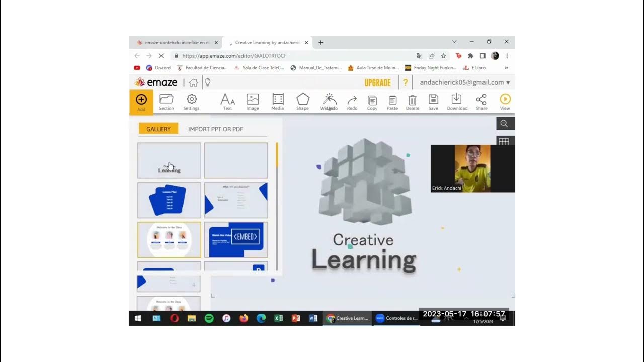Open PowerPoint from the taskbar
Viewport: 644px width, 362px height.
tap(296, 318)
